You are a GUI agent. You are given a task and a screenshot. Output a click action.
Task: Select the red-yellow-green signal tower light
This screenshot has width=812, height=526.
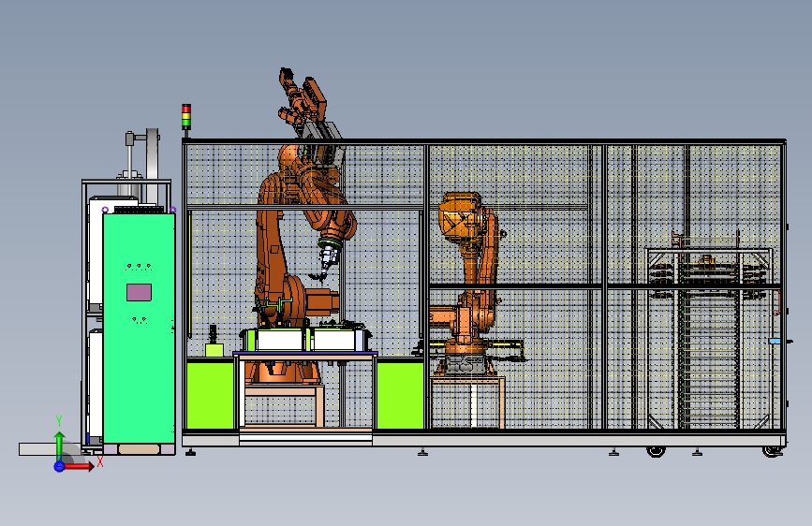[x=186, y=116]
